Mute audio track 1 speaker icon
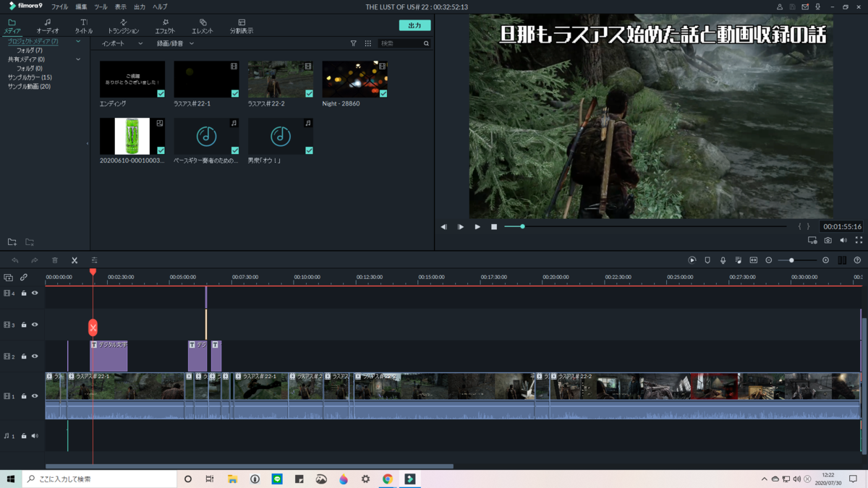Viewport: 868px width, 488px height. point(35,436)
